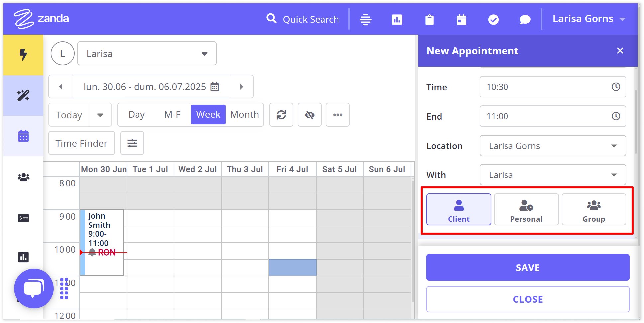Open calendar filter settings sliders icon
Screen dimensions: 644x323
click(132, 143)
